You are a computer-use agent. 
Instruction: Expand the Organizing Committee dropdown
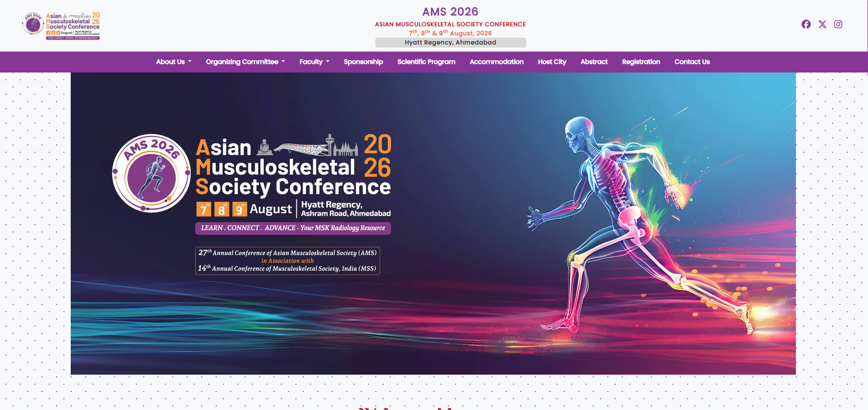245,62
